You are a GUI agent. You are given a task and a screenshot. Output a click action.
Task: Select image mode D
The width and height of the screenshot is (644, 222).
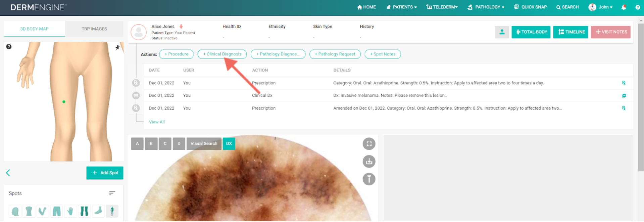[179, 144]
